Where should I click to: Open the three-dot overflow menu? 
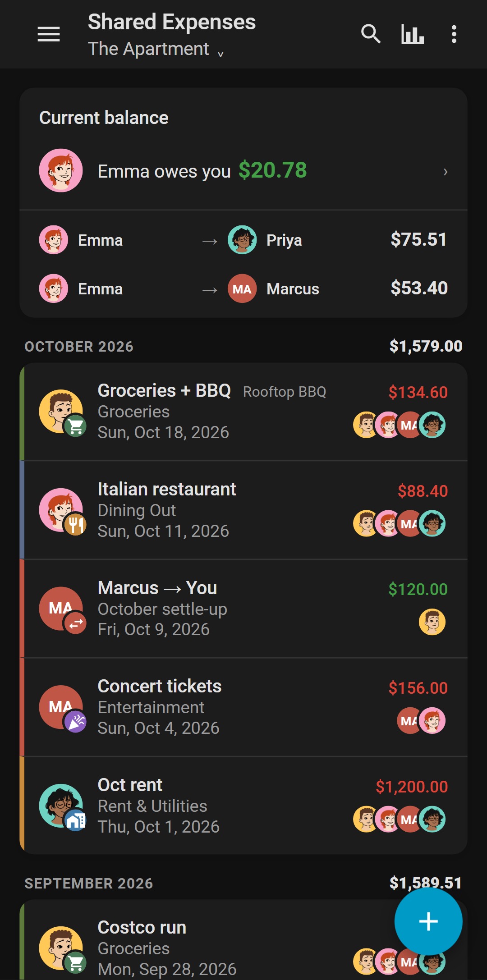tap(454, 34)
